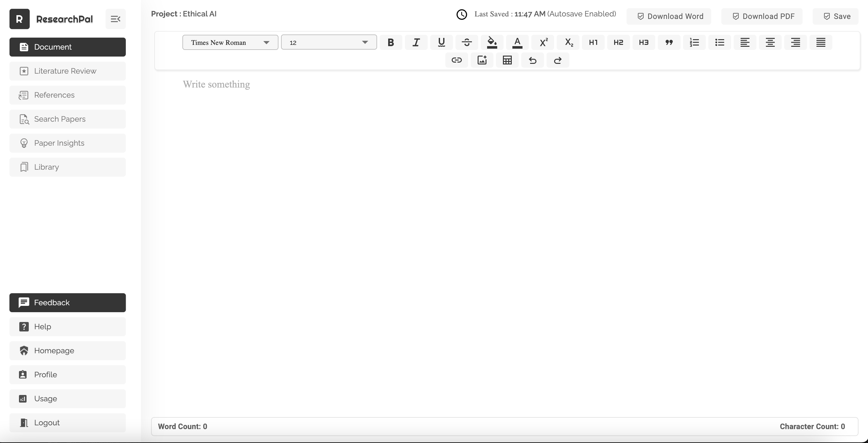Toggle italic formatting
Image resolution: width=868 pixels, height=443 pixels.
coord(416,42)
